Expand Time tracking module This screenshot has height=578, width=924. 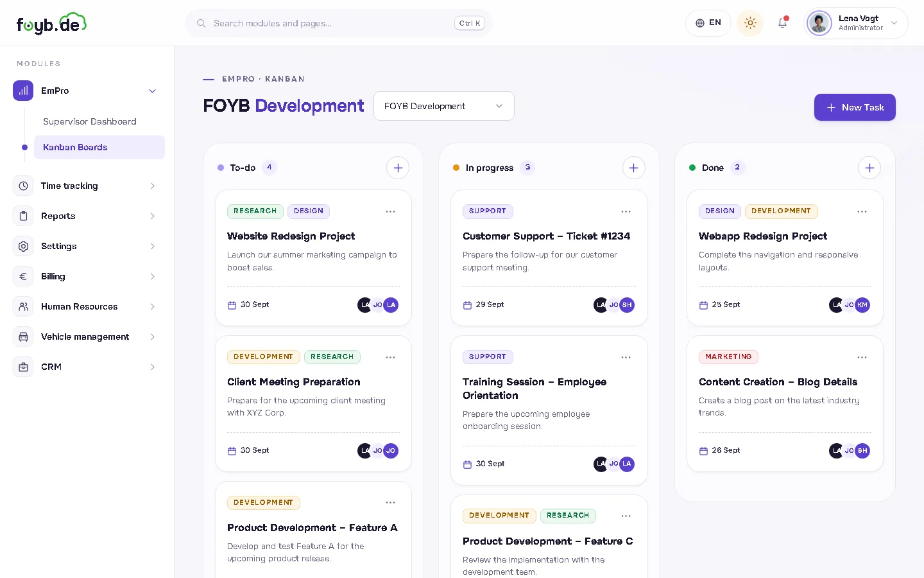tap(152, 186)
